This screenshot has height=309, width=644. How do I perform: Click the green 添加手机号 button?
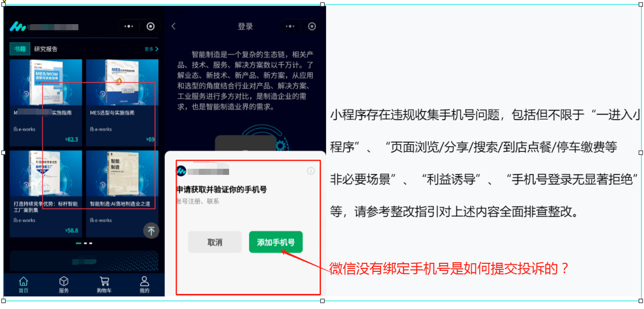276,242
